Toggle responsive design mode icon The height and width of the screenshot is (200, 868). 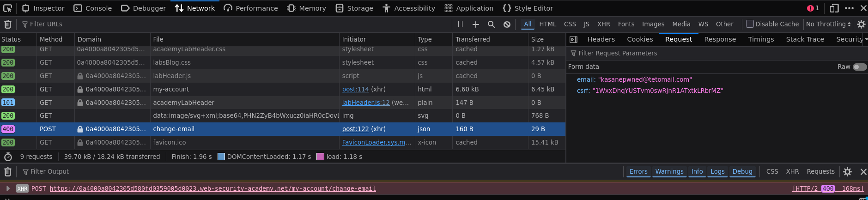click(834, 8)
